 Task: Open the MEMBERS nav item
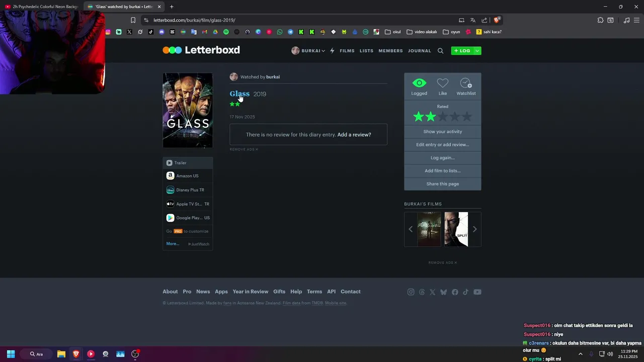[390, 51]
